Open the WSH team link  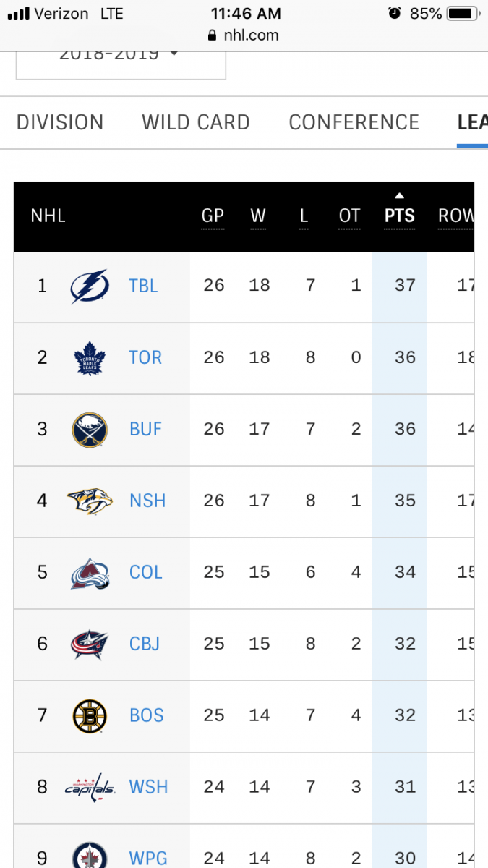coord(148,787)
